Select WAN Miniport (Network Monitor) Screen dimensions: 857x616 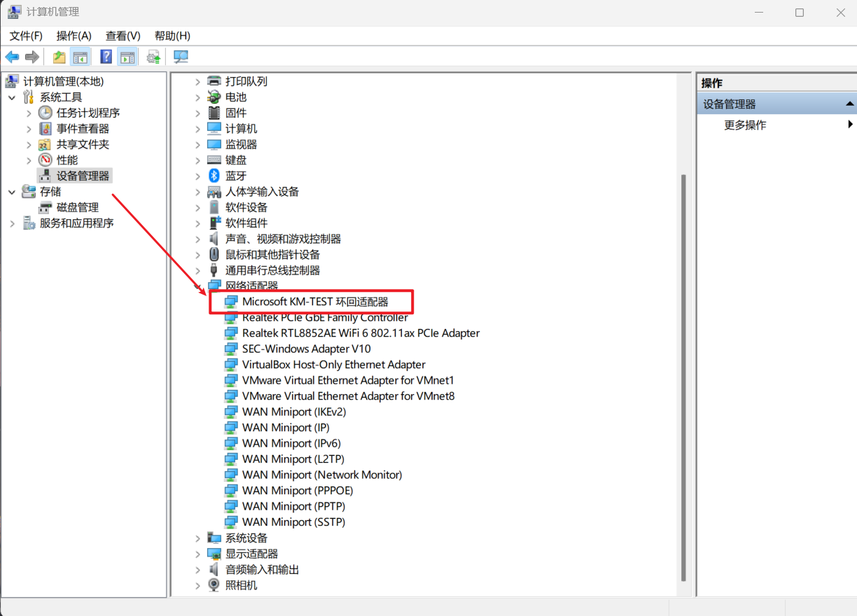pos(322,475)
